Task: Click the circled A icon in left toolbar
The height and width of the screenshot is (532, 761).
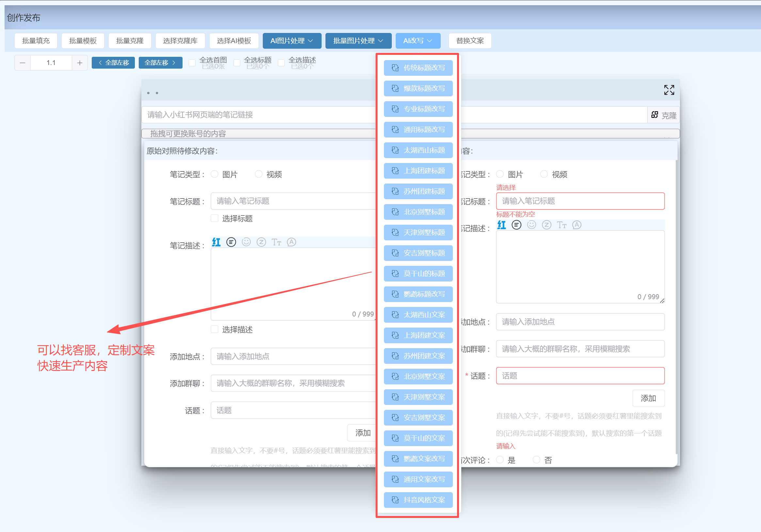Action: [x=291, y=242]
